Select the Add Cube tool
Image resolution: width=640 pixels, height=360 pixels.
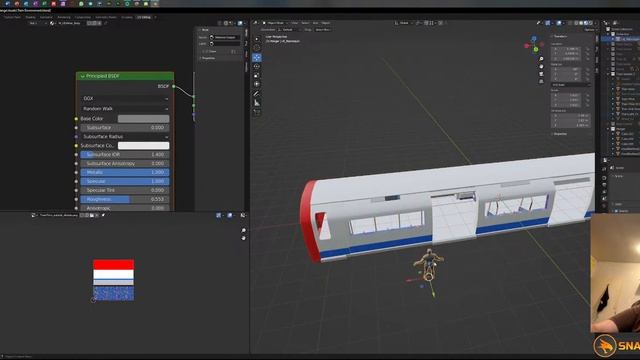point(257,112)
